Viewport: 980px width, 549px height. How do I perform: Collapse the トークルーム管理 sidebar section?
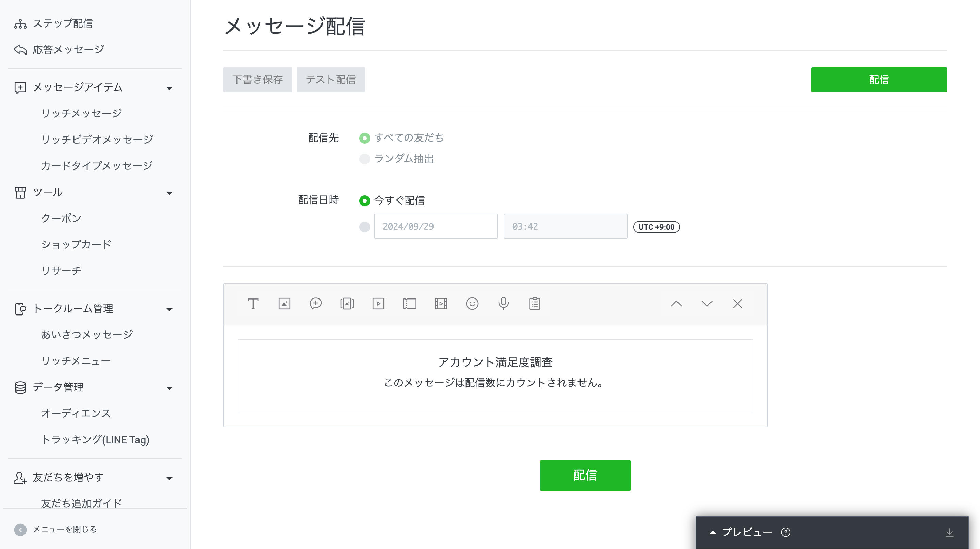169,310
